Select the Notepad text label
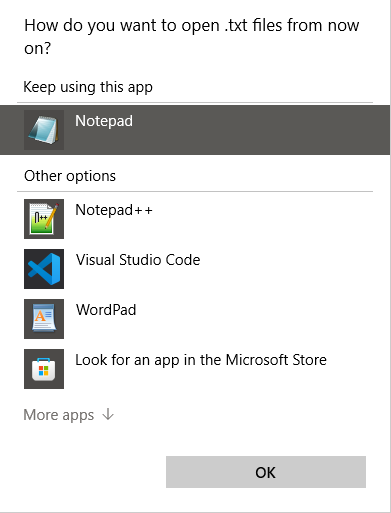 (104, 121)
